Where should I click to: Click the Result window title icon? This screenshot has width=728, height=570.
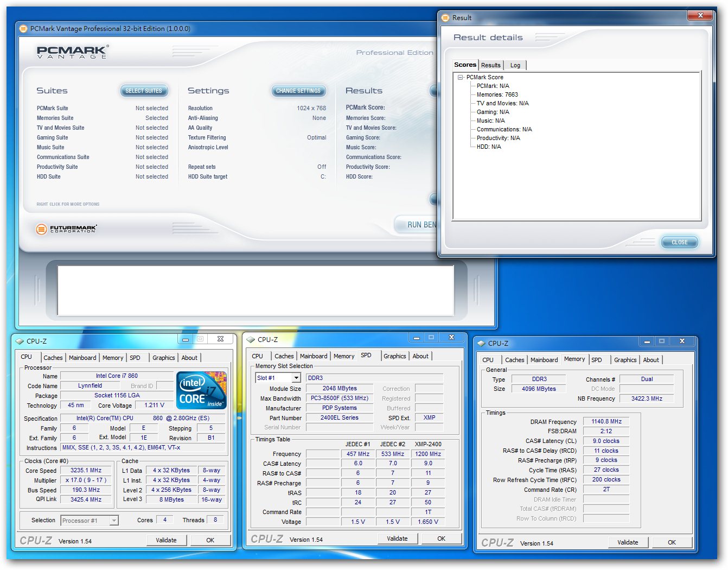[x=446, y=18]
